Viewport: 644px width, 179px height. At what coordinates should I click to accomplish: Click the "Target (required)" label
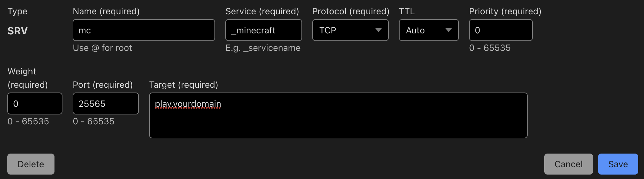click(184, 85)
